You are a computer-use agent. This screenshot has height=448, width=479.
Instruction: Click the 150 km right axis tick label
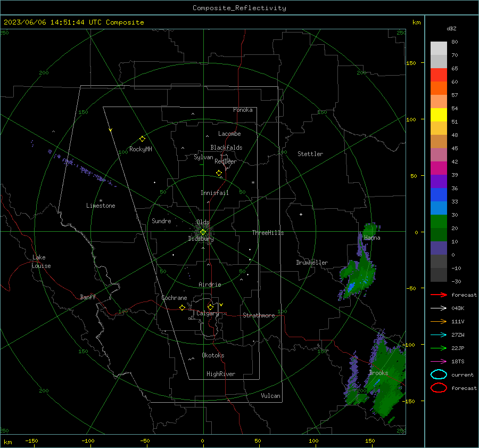(x=411, y=63)
